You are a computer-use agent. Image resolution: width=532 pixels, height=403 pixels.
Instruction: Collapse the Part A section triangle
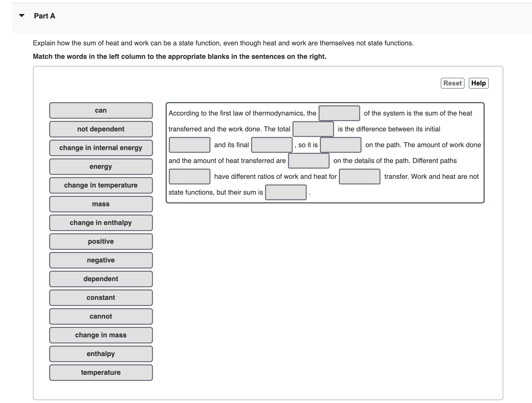click(22, 16)
